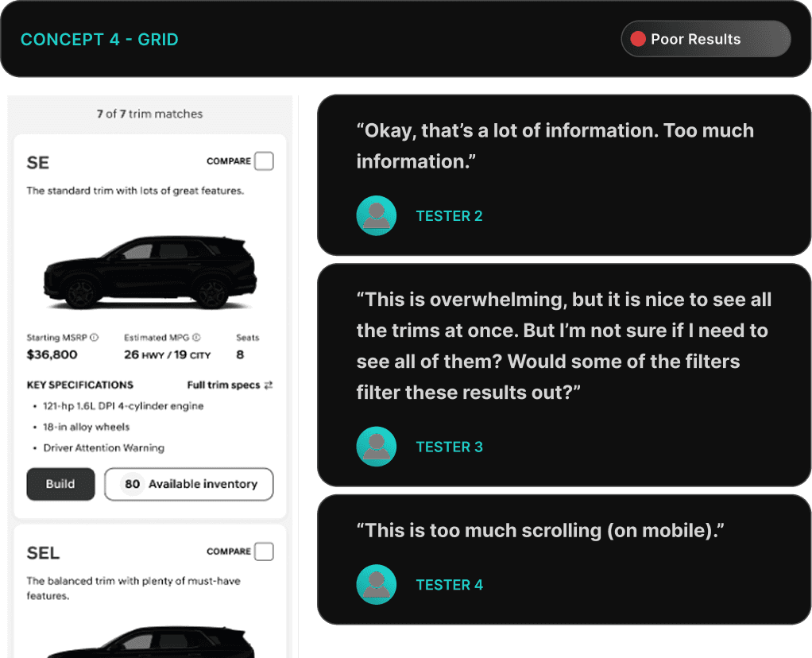Open the 80 Available inventory button
Screen dimensions: 812x658
click(x=188, y=484)
